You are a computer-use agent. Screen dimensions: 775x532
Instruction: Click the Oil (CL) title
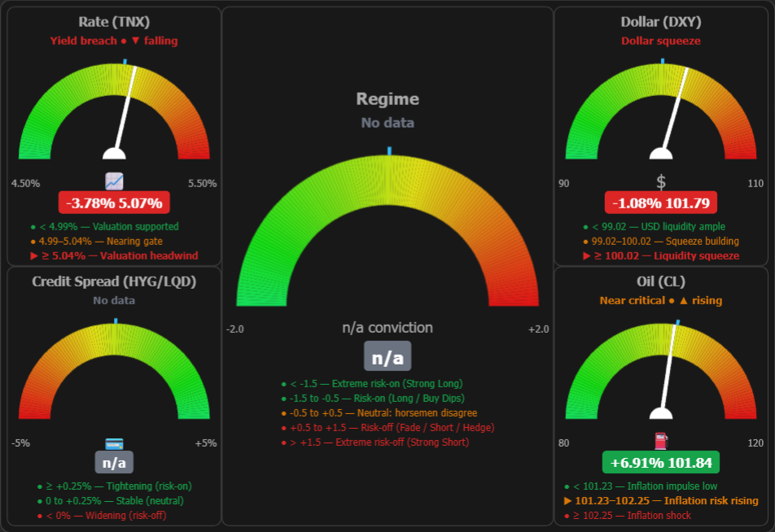click(x=661, y=281)
